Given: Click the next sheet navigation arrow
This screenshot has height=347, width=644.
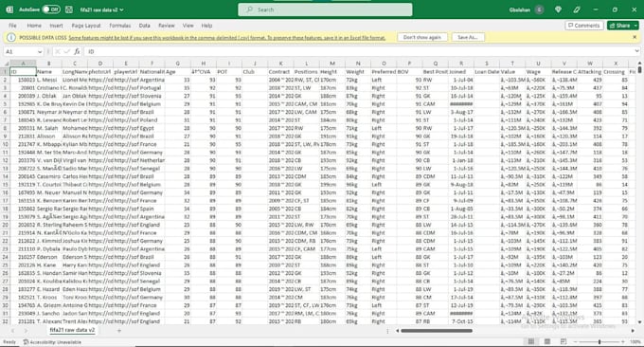Looking at the screenshot, I should point(26,331).
